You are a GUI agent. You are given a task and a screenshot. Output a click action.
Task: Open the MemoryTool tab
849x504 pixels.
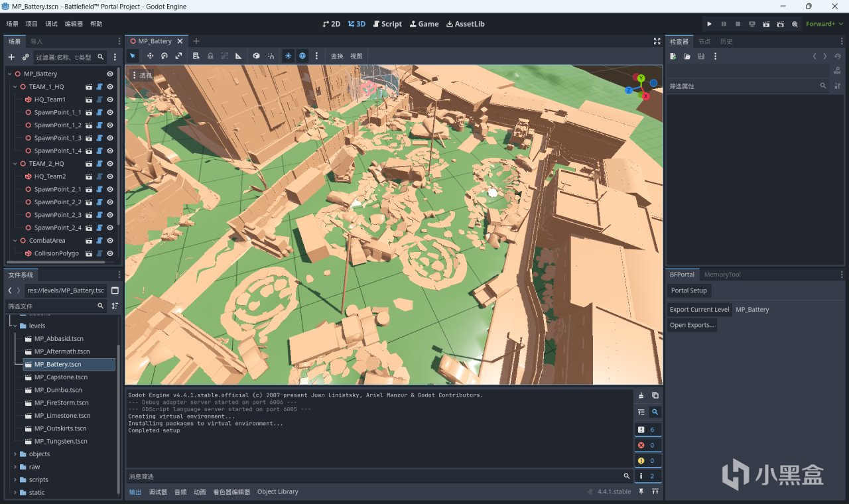(722, 275)
